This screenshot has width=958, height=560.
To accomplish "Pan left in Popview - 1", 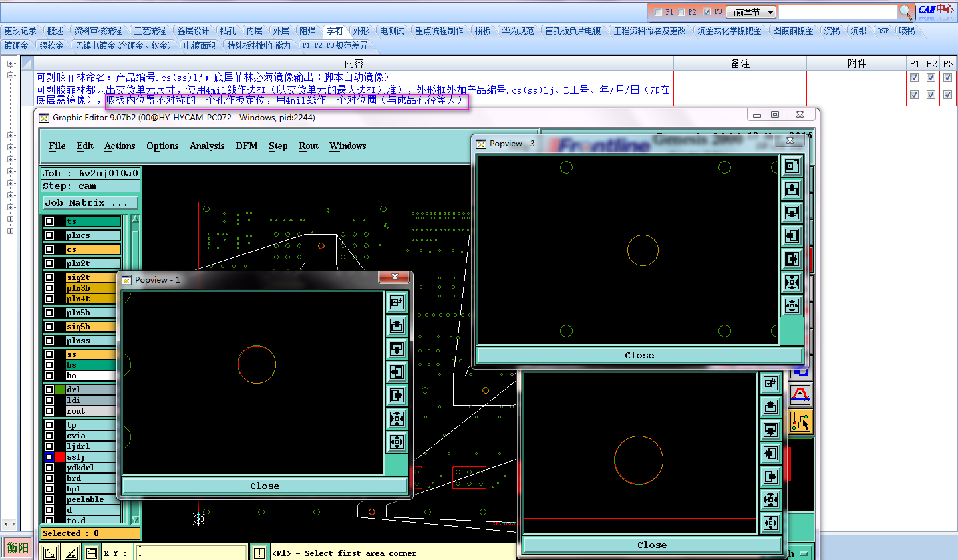I will click(397, 372).
